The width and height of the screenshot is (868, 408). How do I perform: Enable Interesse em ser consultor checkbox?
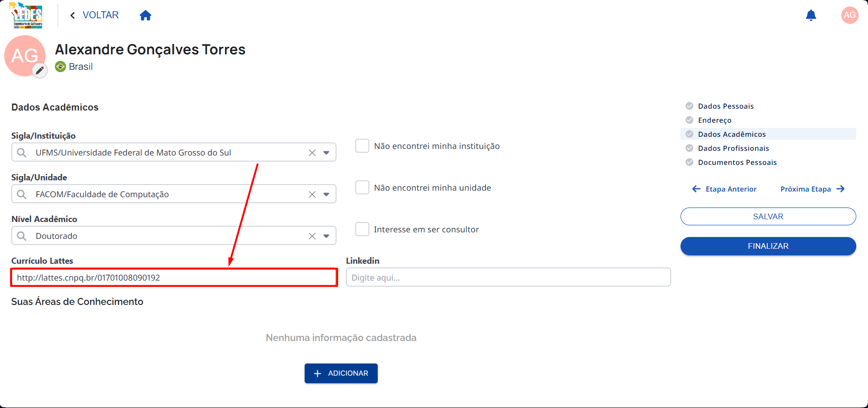tap(362, 229)
